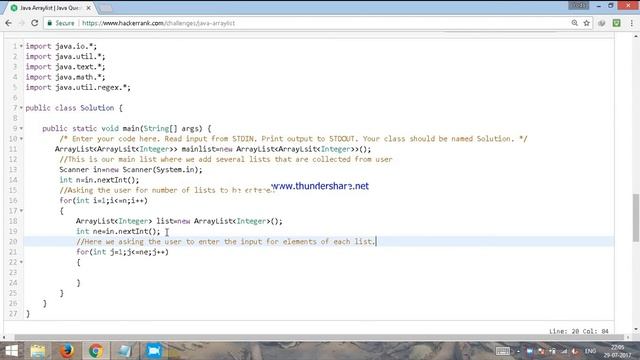Click the 'import java.util.regex.*;' line

coord(78,87)
